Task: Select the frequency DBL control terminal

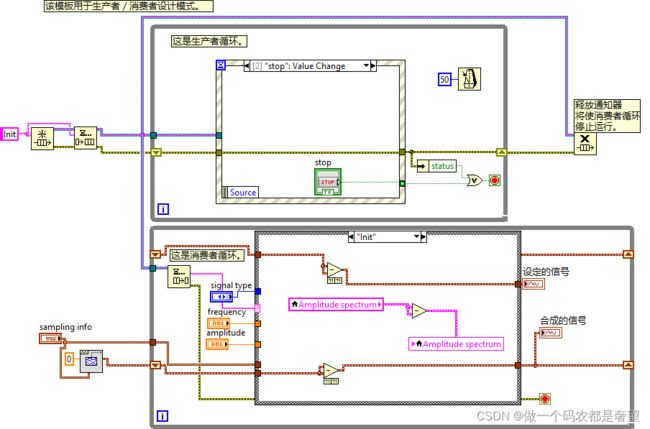Action: [x=218, y=323]
